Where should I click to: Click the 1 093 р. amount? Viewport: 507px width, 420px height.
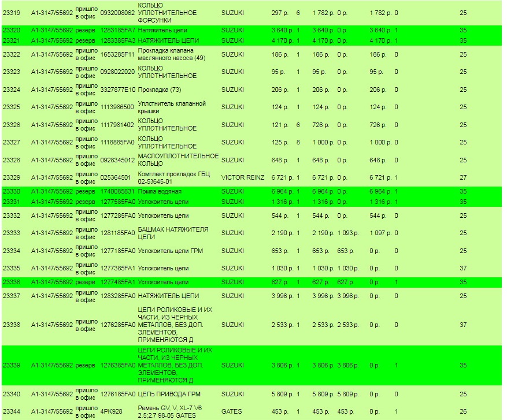tap(348, 233)
